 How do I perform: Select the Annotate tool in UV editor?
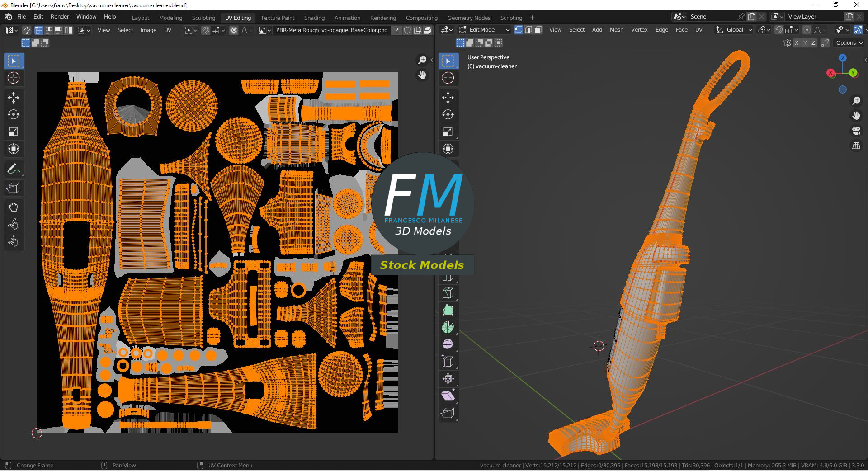coord(14,169)
